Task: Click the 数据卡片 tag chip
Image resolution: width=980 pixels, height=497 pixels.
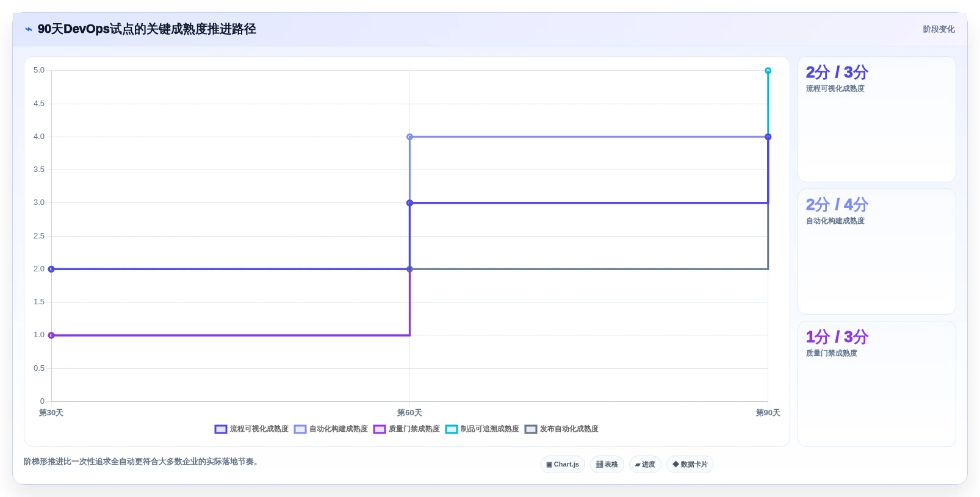Action: click(690, 465)
